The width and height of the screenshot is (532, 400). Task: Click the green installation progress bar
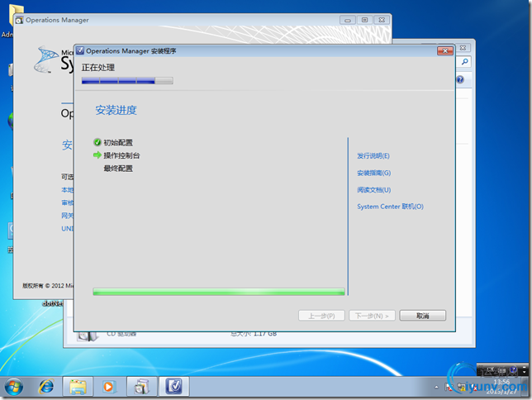[219, 292]
